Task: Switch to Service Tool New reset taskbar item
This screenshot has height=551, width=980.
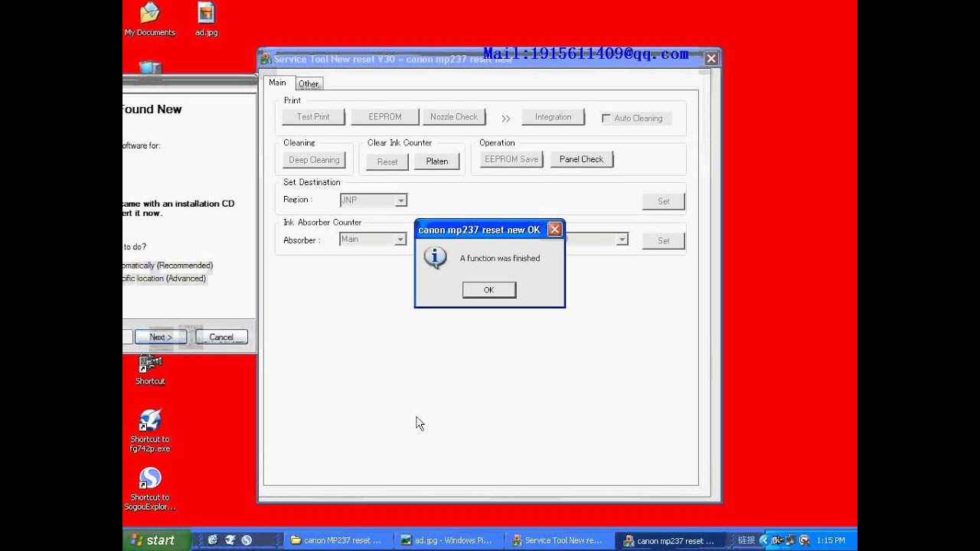Action: coord(560,540)
